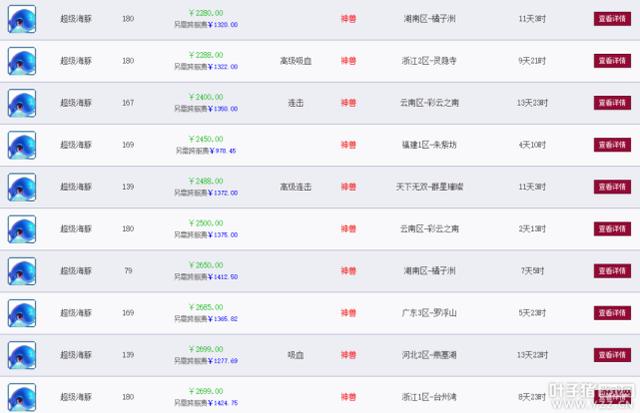View details of the ¥2650.00 listing
This screenshot has width=640, height=413.
point(612,271)
